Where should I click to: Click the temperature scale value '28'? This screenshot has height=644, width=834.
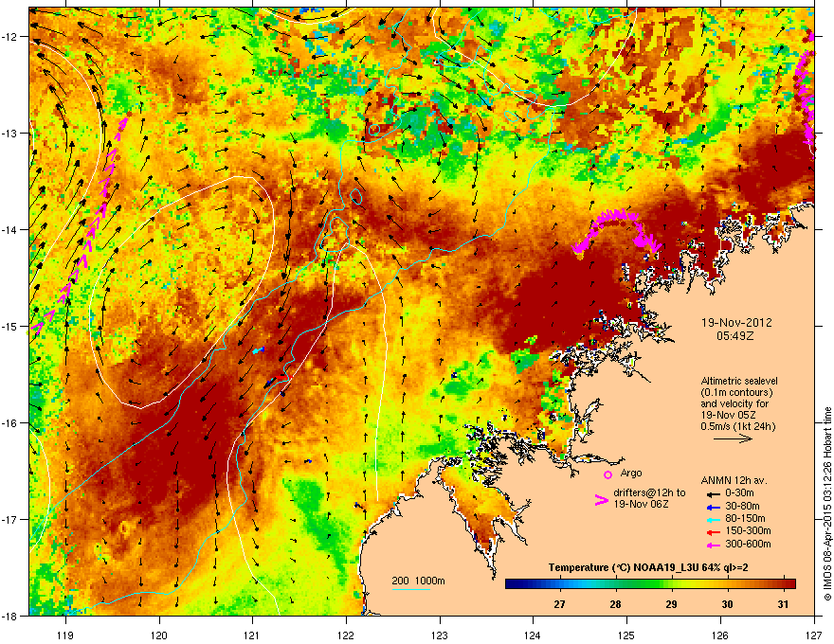(x=615, y=604)
